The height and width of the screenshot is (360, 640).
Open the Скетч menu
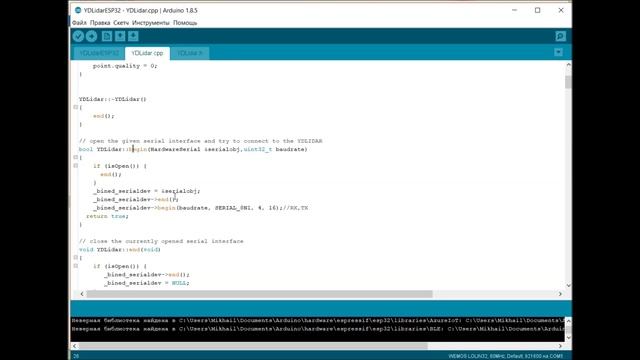click(x=121, y=23)
